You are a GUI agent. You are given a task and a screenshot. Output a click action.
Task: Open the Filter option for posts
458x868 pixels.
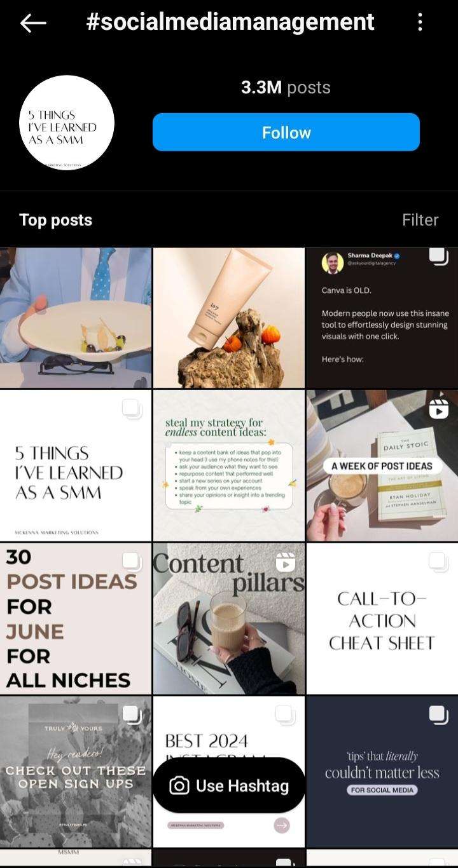[420, 220]
